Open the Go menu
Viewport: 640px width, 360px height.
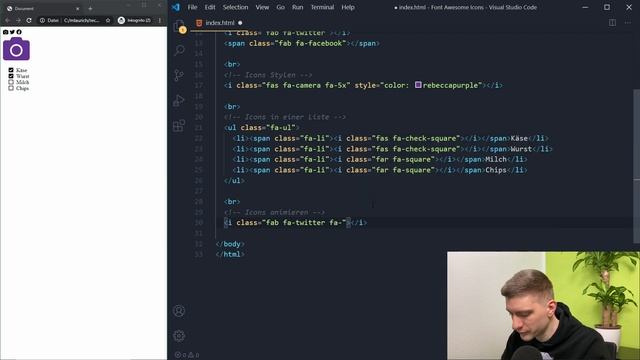click(280, 7)
